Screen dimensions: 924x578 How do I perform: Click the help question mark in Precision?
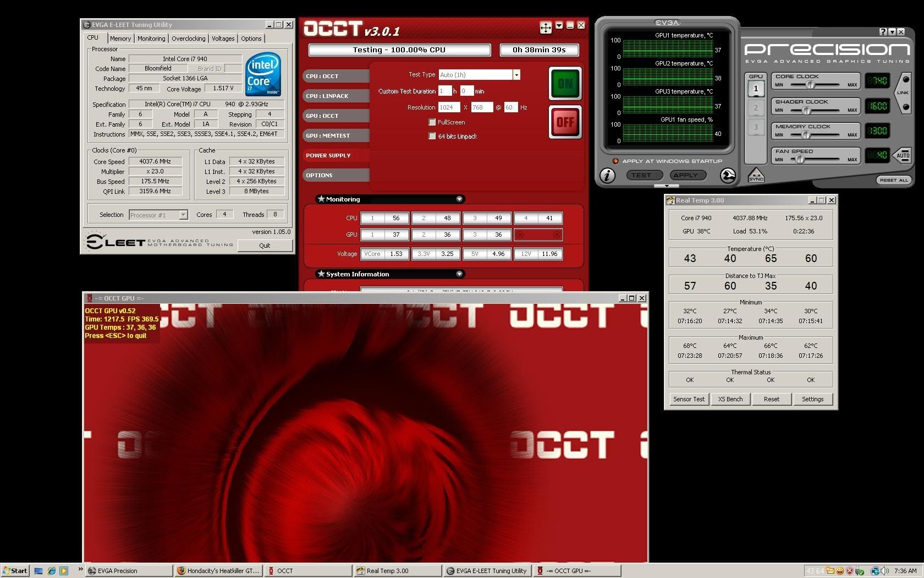(x=883, y=32)
